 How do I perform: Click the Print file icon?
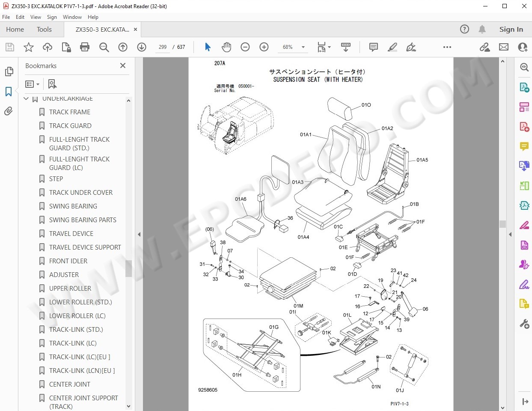85,47
